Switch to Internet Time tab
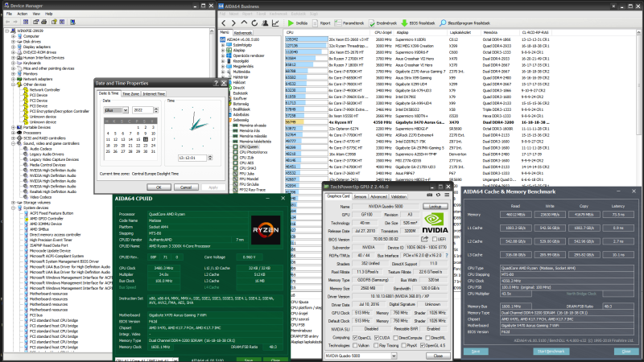Image resolution: width=644 pixels, height=362 pixels. 154,94
